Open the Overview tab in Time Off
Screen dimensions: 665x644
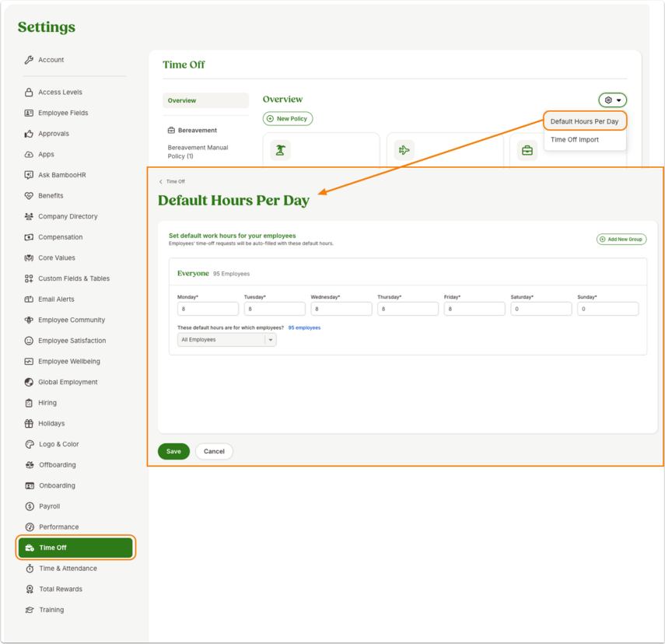[x=205, y=100]
